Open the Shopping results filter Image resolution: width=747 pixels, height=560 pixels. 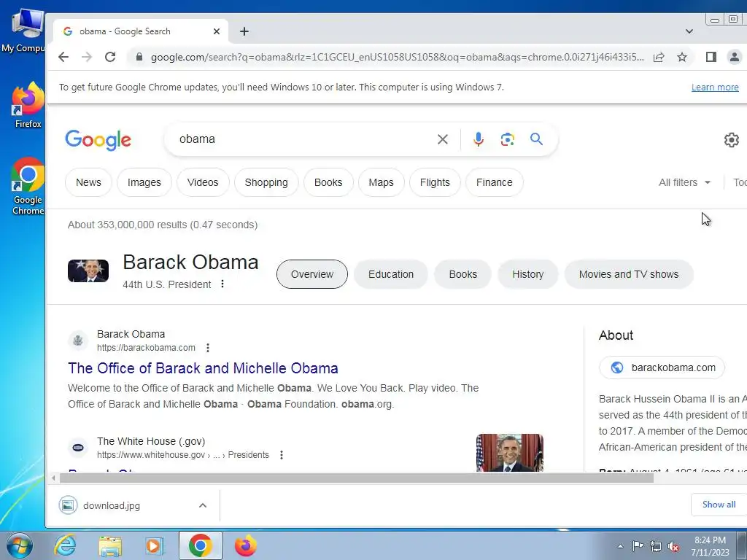click(x=266, y=182)
